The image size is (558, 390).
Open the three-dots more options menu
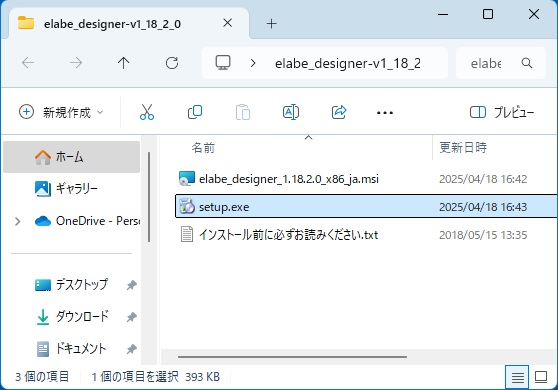point(385,113)
